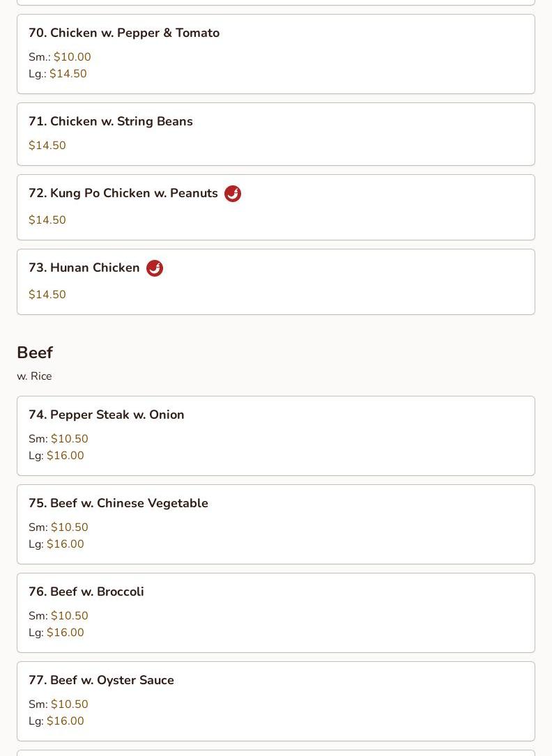The height and width of the screenshot is (756, 552).
Task: Pick small $10.50 Beef w. Oyster Sauce price
Action: click(70, 704)
